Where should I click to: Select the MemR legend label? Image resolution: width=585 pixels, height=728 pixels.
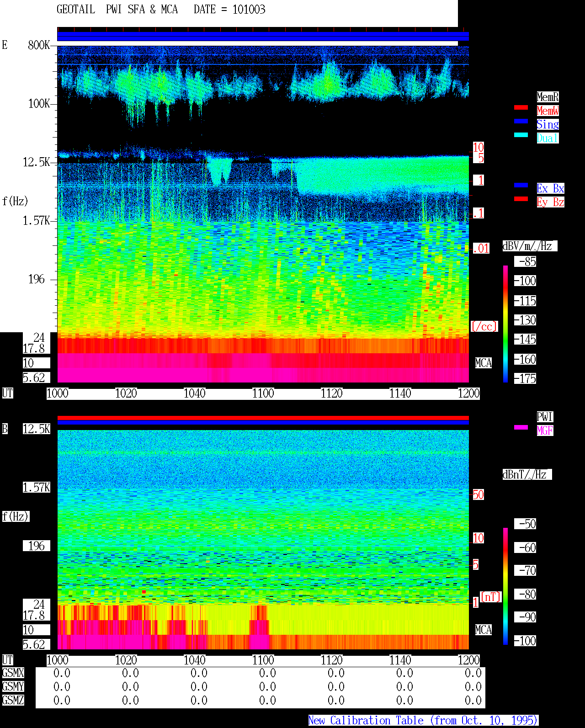click(x=548, y=97)
